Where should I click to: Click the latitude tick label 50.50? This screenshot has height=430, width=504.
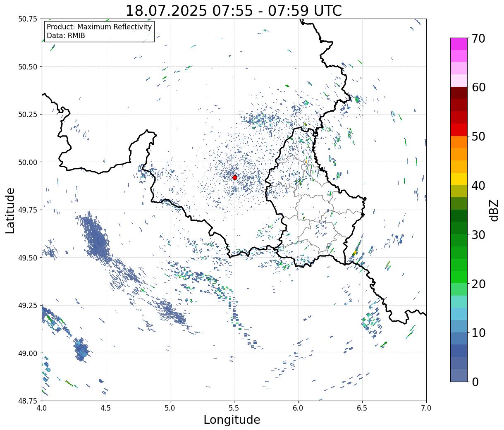tap(28, 67)
